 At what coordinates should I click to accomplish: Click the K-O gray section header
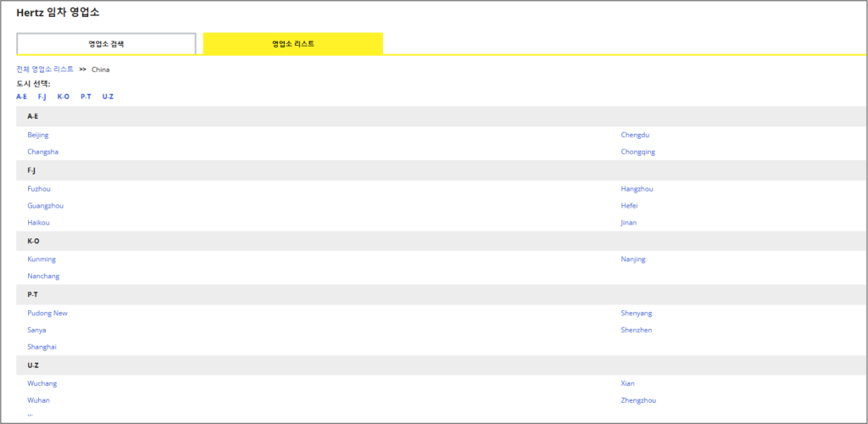(x=441, y=242)
